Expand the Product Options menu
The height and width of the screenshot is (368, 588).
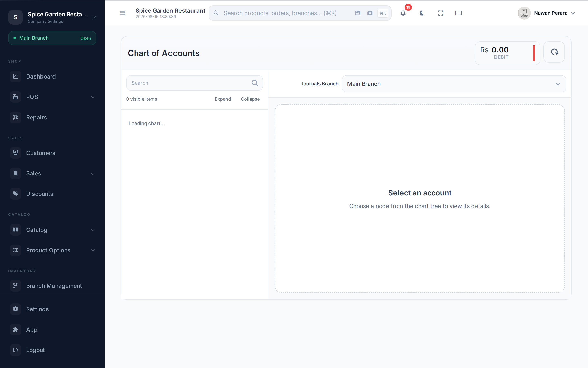pyautogui.click(x=52, y=250)
